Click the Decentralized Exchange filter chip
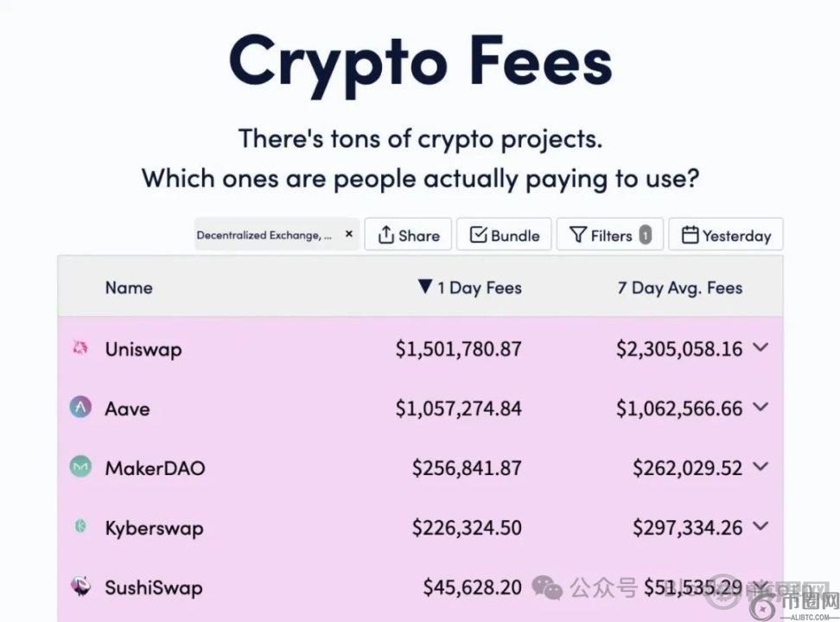Viewport: 840px width, 622px height. (x=264, y=235)
